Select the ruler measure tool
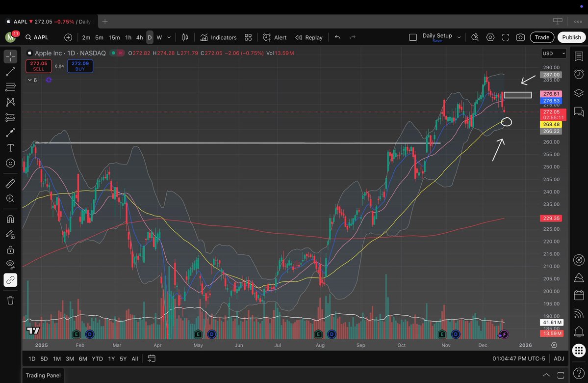Viewport: 588px width, 383px height. [x=10, y=183]
